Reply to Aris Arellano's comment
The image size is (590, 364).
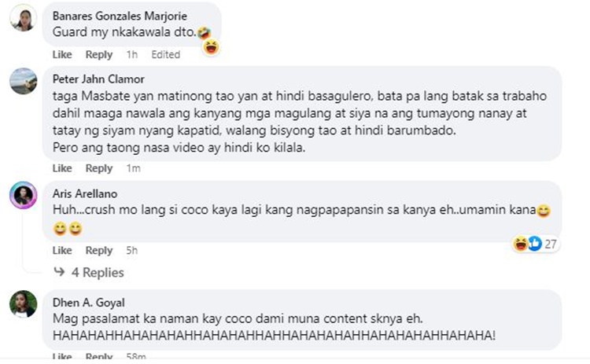[99, 250]
